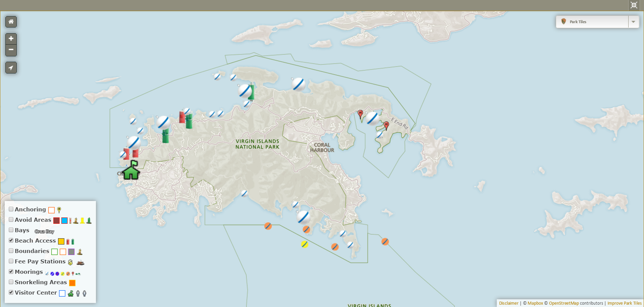Enable the Fee Pay Stations checkbox
The image size is (644, 307).
(x=11, y=261)
